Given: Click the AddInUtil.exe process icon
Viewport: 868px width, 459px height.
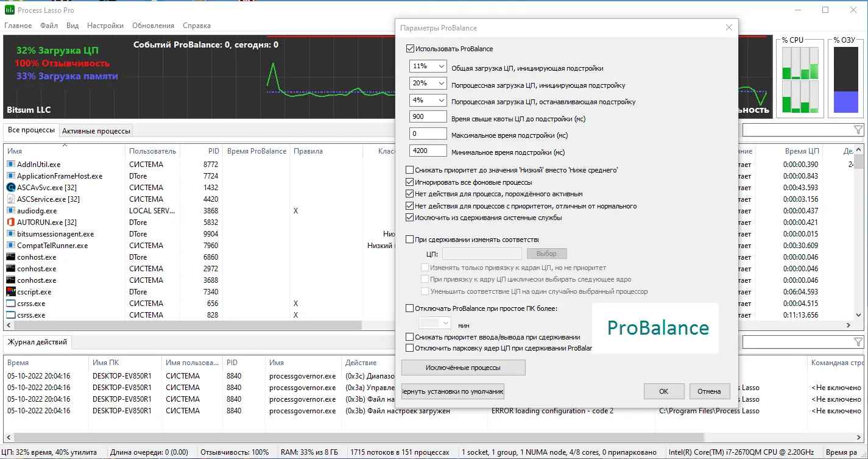Looking at the screenshot, I should click(10, 165).
